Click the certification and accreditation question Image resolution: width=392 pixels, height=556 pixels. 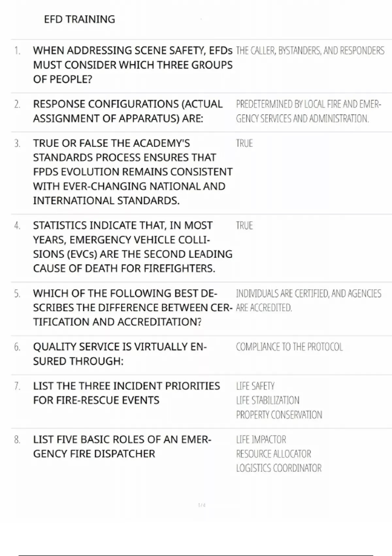tap(132, 307)
